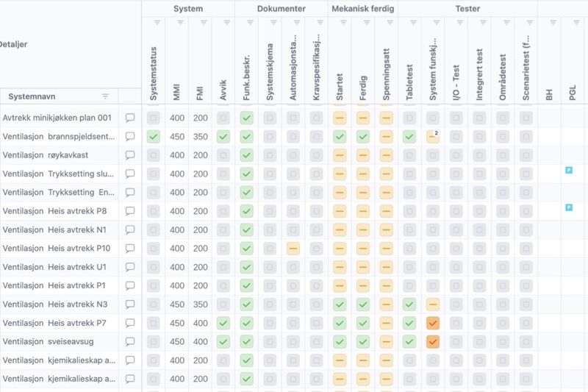The height and width of the screenshot is (392, 588).
Task: Open comments for Avtrekk minikjøkken plan 001
Action: point(130,118)
